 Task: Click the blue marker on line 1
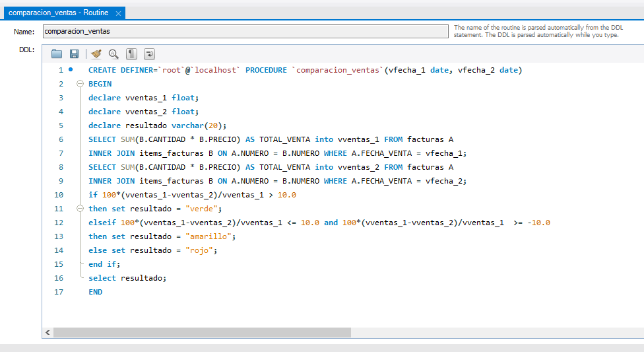[71, 69]
